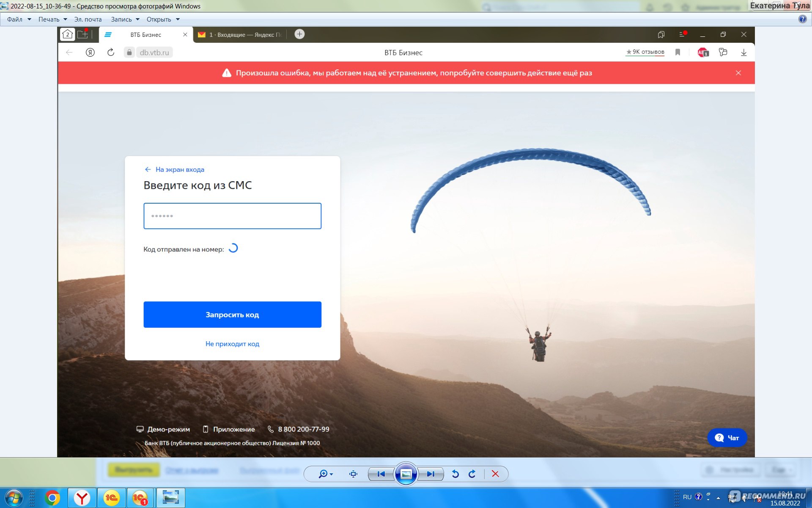Show hidden tray icons arrow
The width and height of the screenshot is (812, 508).
(x=718, y=497)
